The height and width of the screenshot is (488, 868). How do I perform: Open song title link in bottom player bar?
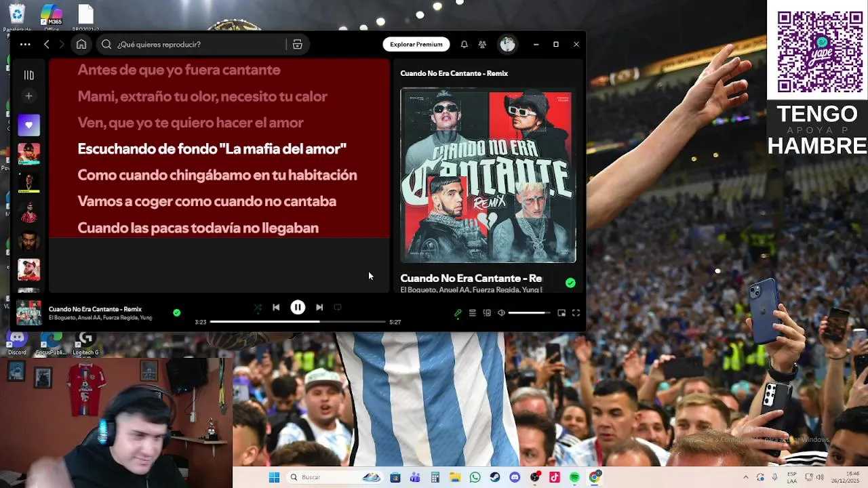pyautogui.click(x=95, y=309)
